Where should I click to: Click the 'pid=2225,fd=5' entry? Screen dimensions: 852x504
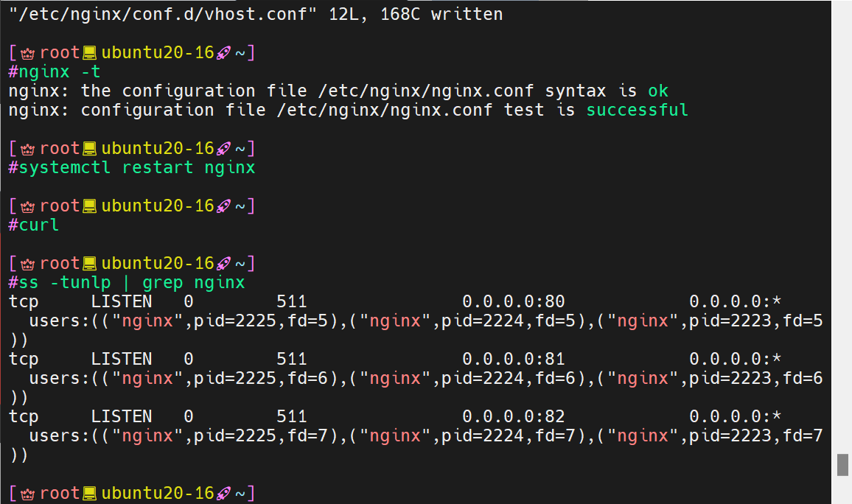pyautogui.click(x=262, y=321)
